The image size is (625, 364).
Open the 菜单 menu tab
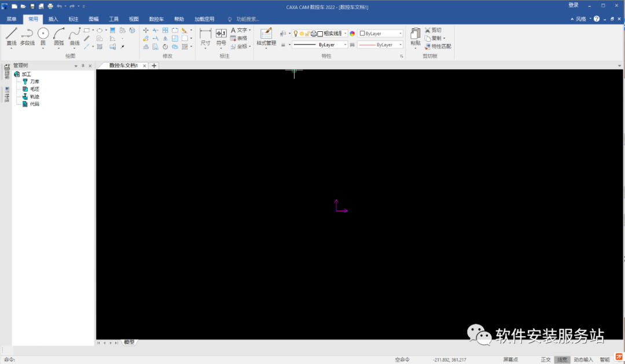pos(12,19)
